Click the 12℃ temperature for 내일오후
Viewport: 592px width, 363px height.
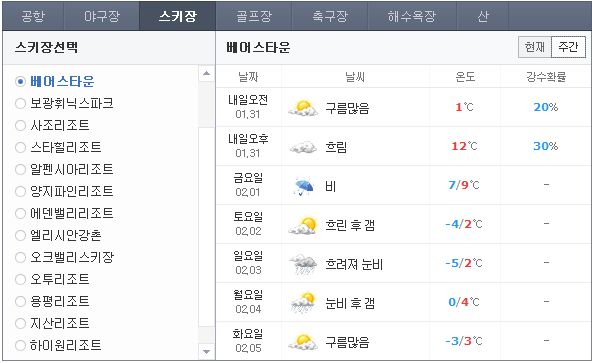(464, 146)
